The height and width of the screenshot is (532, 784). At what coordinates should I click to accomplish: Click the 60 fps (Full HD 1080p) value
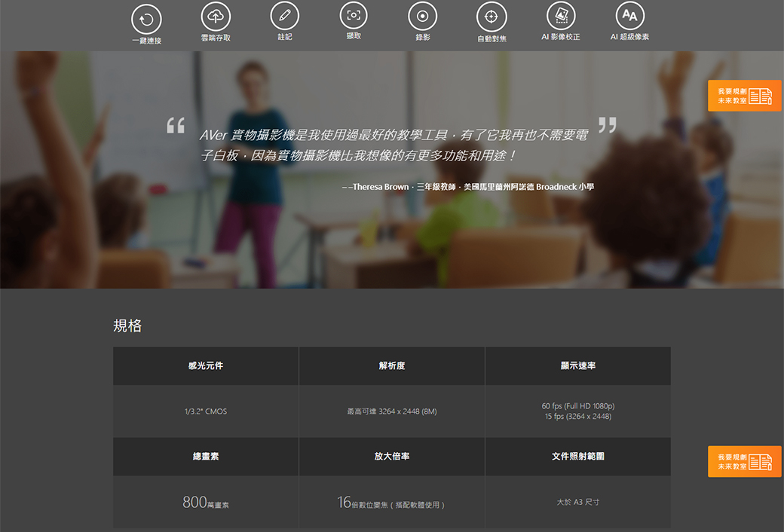coord(578,406)
